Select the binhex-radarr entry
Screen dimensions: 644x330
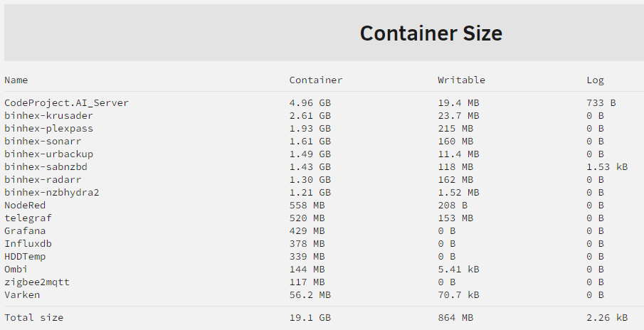click(x=43, y=179)
